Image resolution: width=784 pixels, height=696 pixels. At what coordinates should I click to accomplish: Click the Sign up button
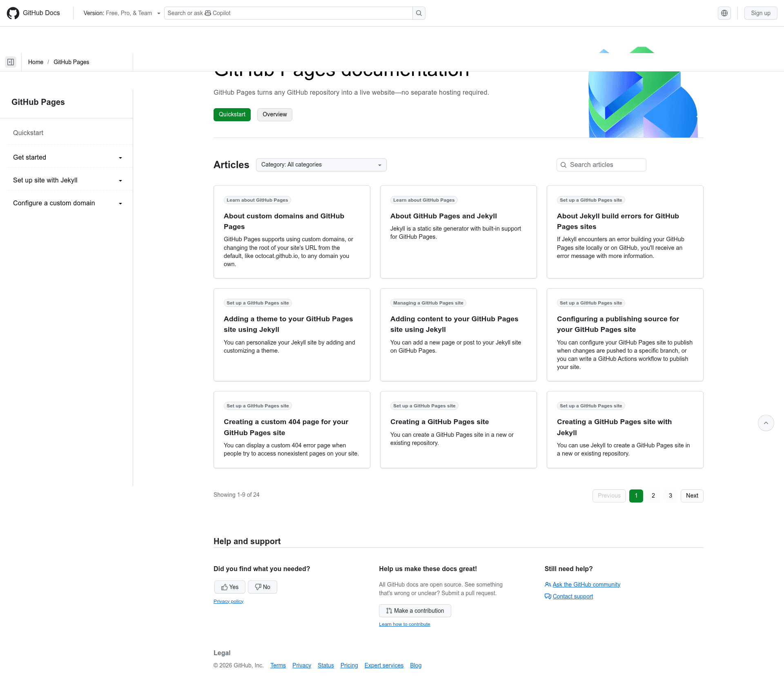coord(761,13)
